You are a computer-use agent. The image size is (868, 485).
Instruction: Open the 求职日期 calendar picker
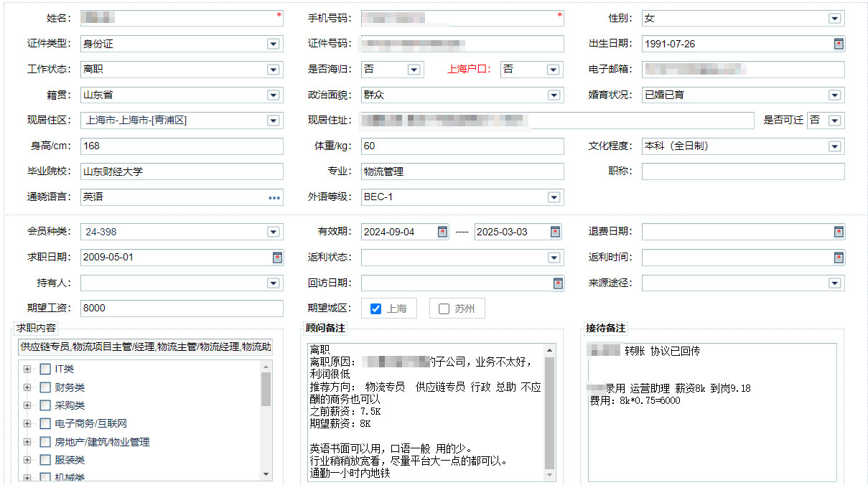(x=277, y=258)
